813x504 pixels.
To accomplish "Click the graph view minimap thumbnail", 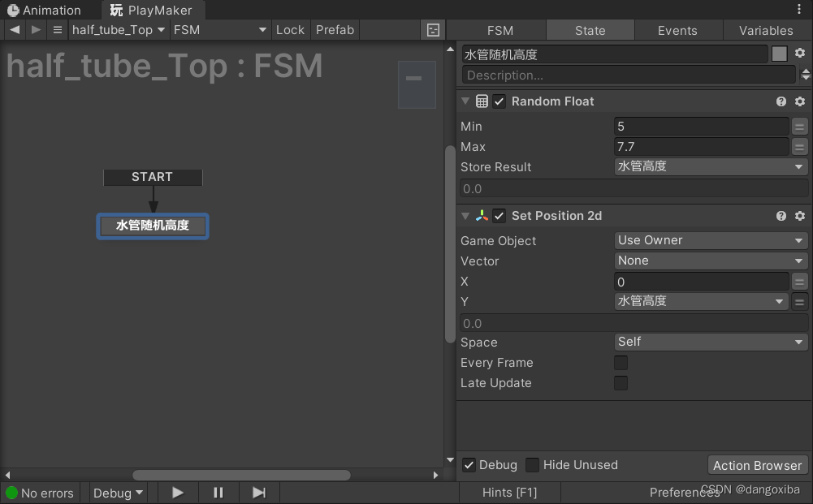I will [x=417, y=84].
